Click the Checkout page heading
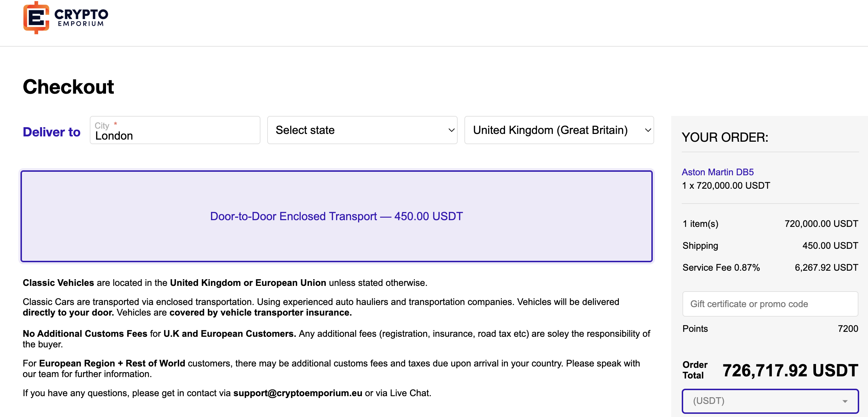The width and height of the screenshot is (868, 417). pos(68,87)
